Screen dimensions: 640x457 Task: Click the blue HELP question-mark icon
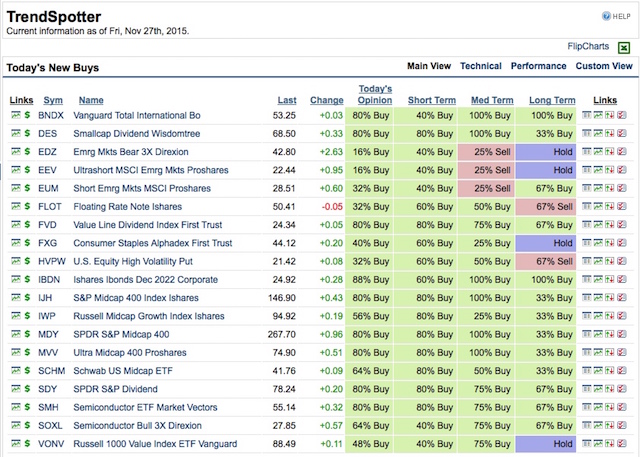click(606, 16)
